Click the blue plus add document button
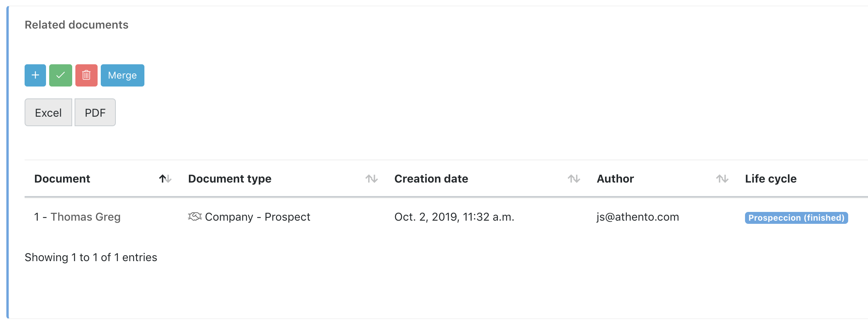 pos(35,75)
